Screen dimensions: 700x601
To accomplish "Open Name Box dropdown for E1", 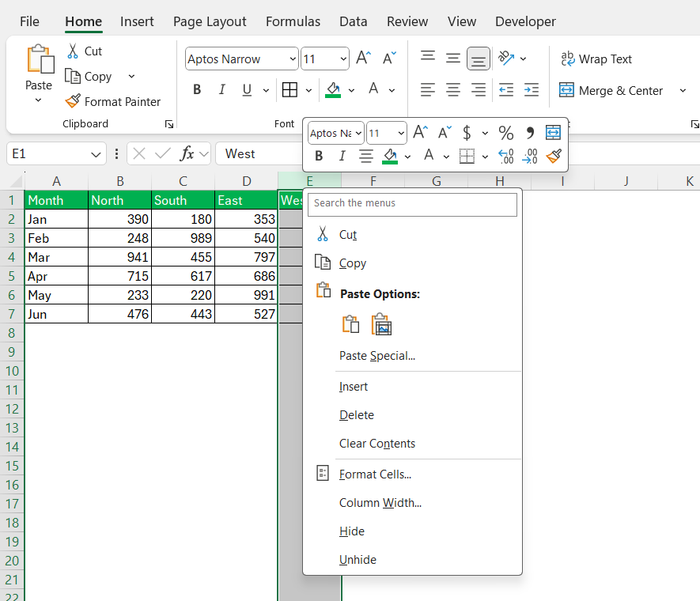I will click(96, 154).
